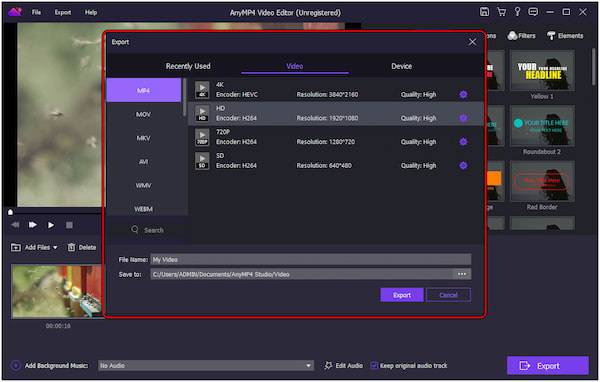Select MP4 format
600x382 pixels.
[x=143, y=90]
